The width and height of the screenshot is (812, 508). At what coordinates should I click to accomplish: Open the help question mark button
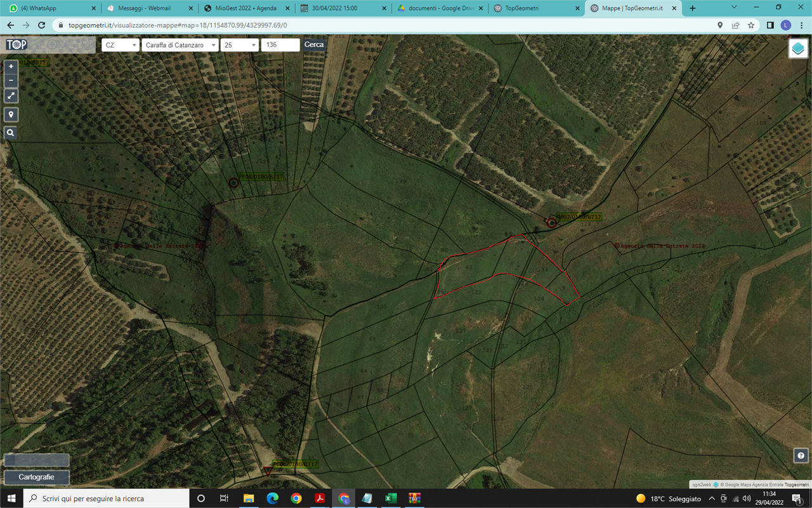click(x=801, y=455)
